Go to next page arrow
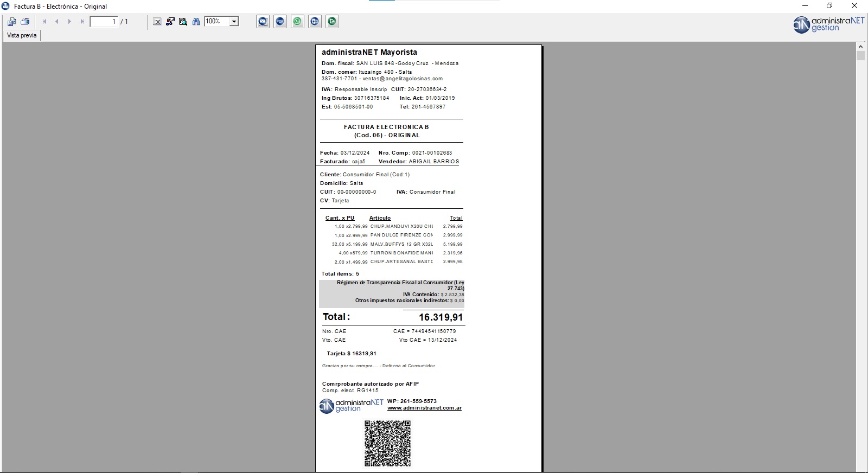Viewport: 868px width, 473px height. (69, 22)
